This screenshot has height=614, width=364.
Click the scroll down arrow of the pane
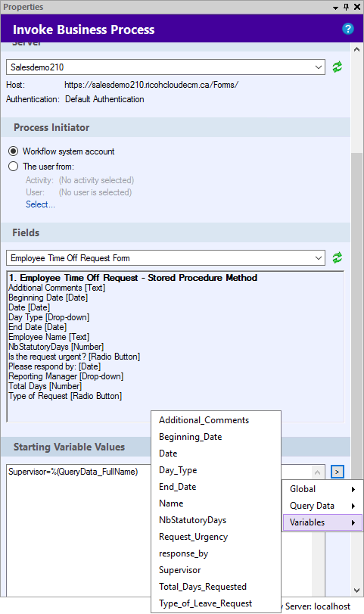(x=356, y=590)
